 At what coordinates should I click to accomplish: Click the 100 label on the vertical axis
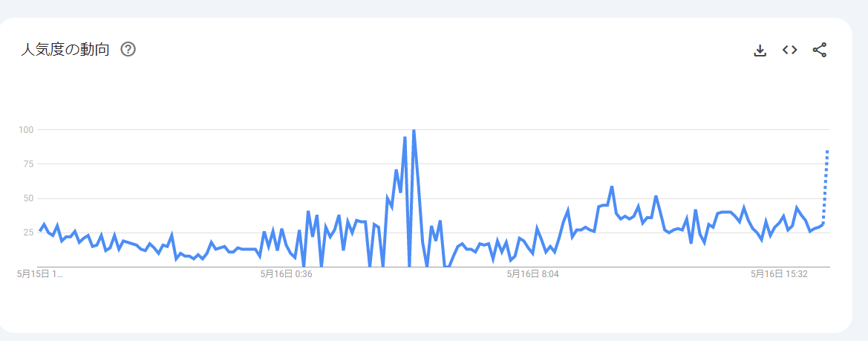[x=27, y=130]
